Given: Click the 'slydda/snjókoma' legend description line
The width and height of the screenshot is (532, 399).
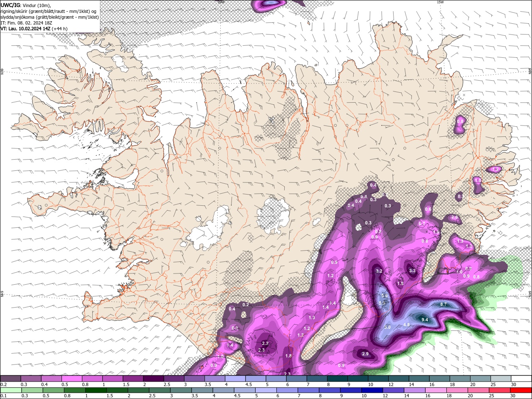Looking at the screenshot, I should (50, 17).
